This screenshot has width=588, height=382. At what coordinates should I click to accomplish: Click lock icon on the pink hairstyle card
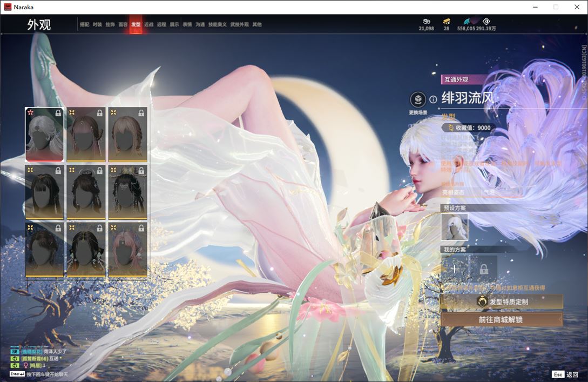[141, 228]
